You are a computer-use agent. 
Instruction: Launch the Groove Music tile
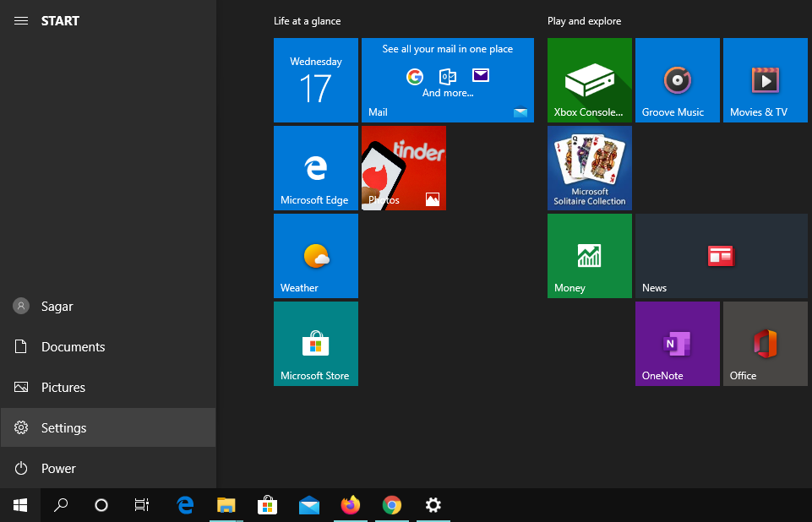tap(678, 80)
